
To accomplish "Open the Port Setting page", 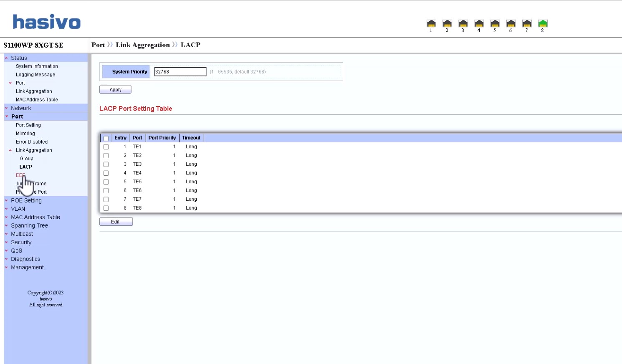I will [28, 125].
